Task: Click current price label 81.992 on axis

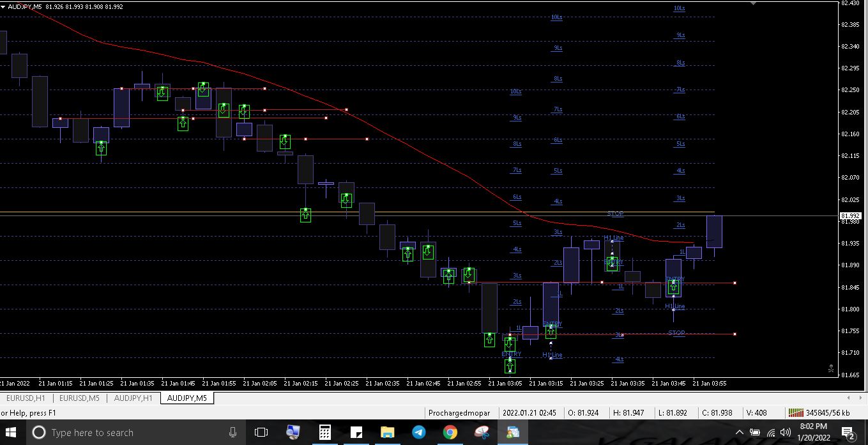Action: pyautogui.click(x=851, y=216)
